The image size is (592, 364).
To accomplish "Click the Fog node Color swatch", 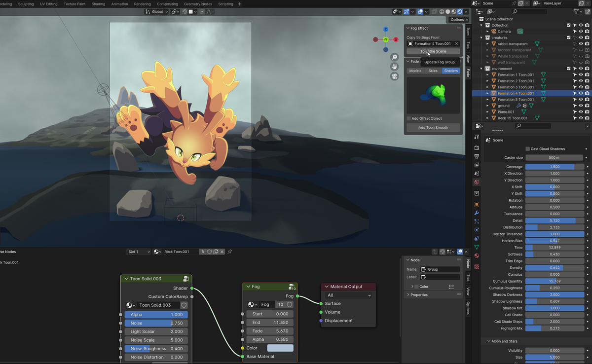I will point(280,348).
